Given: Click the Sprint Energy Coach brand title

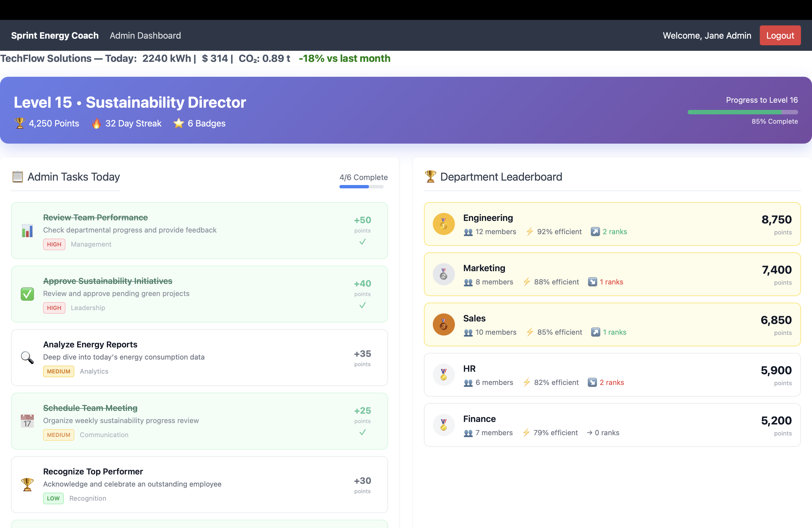Looking at the screenshot, I should click(x=55, y=35).
